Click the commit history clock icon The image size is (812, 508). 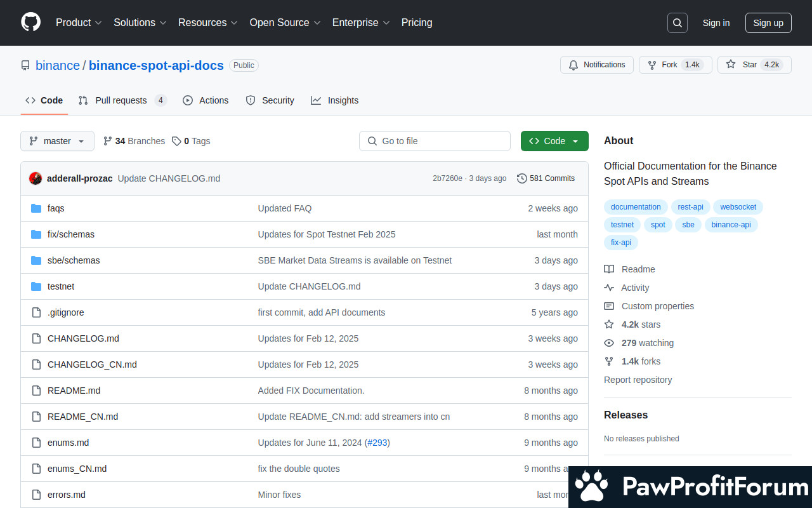coord(522,178)
